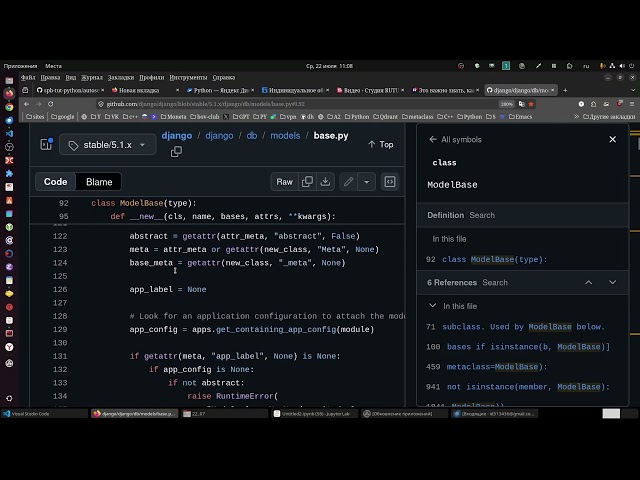Image resolution: width=640 pixels, height=480 pixels.
Task: Copy raw file contents icon
Action: pyautogui.click(x=307, y=182)
